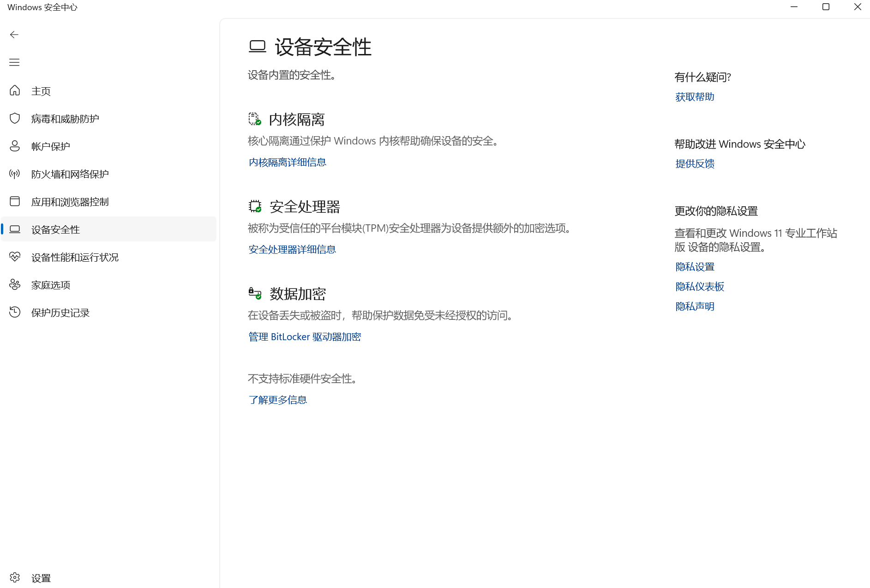Screen dimensions: 870x588
Task: Open 防火墙和网络保护 settings
Action: [69, 174]
